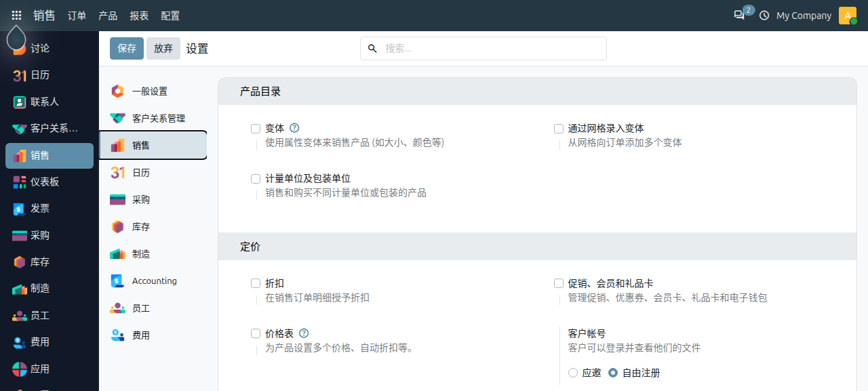Select 日历 settings section in settings list
868x391 pixels.
pos(153,173)
